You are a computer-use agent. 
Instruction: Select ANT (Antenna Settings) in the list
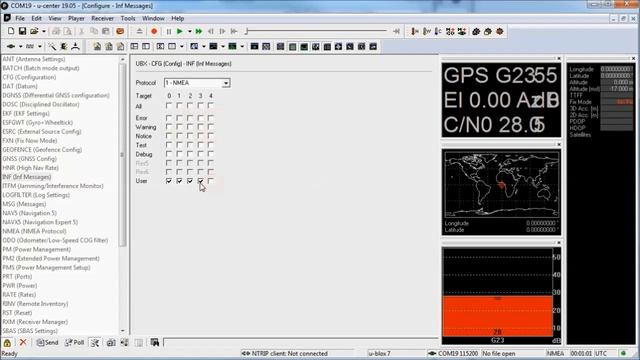(x=34, y=59)
